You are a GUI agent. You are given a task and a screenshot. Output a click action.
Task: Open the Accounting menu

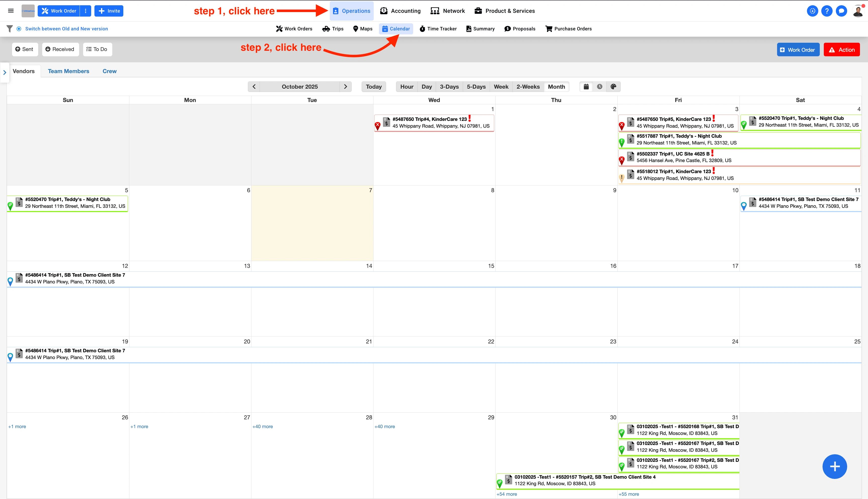click(400, 11)
